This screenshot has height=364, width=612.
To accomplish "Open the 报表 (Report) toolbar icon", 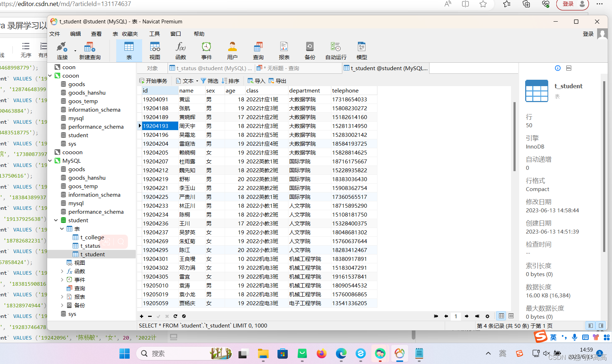I will [284, 51].
